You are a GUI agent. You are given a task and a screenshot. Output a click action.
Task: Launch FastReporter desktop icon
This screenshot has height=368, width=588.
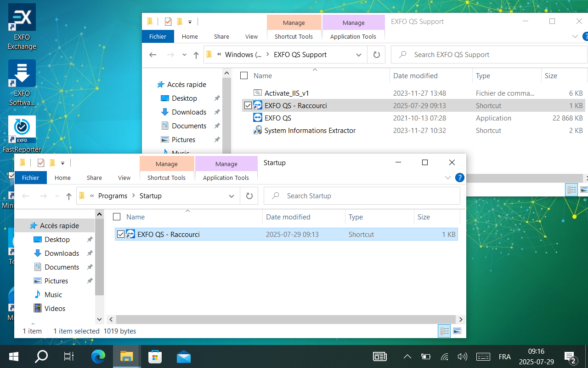22,134
